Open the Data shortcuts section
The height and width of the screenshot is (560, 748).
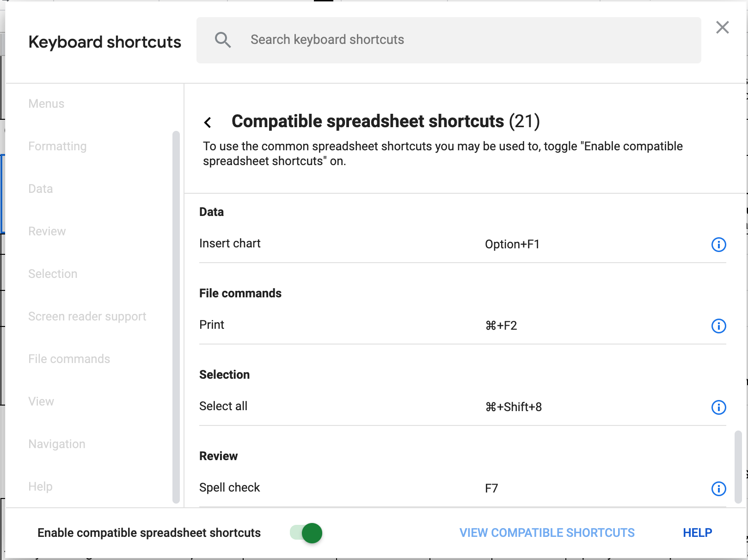tap(40, 189)
